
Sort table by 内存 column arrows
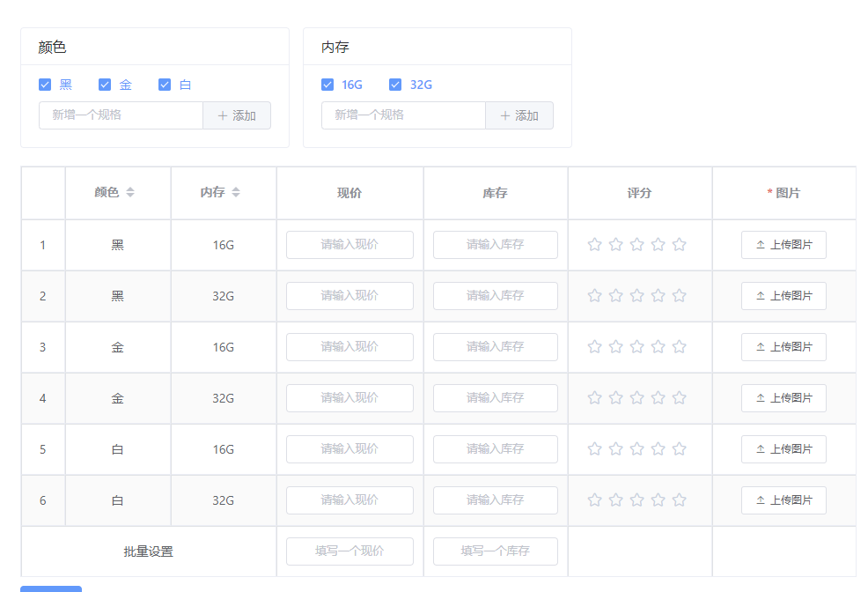tap(236, 192)
